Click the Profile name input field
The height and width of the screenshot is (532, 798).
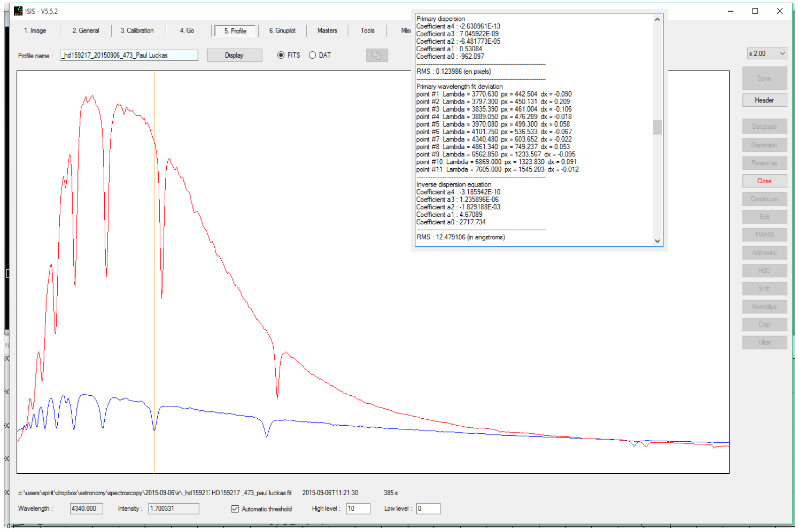[x=129, y=56]
